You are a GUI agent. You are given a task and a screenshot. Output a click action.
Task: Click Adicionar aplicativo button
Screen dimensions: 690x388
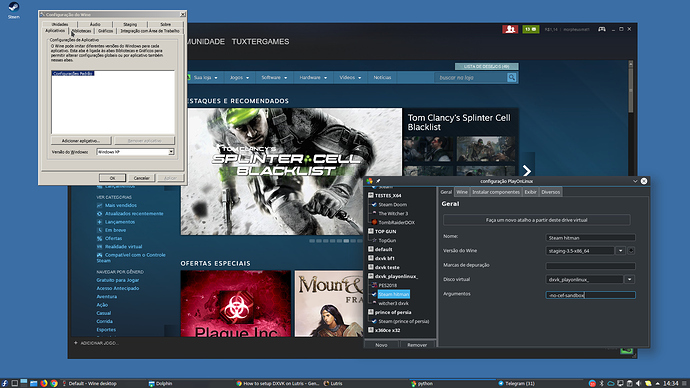click(81, 141)
